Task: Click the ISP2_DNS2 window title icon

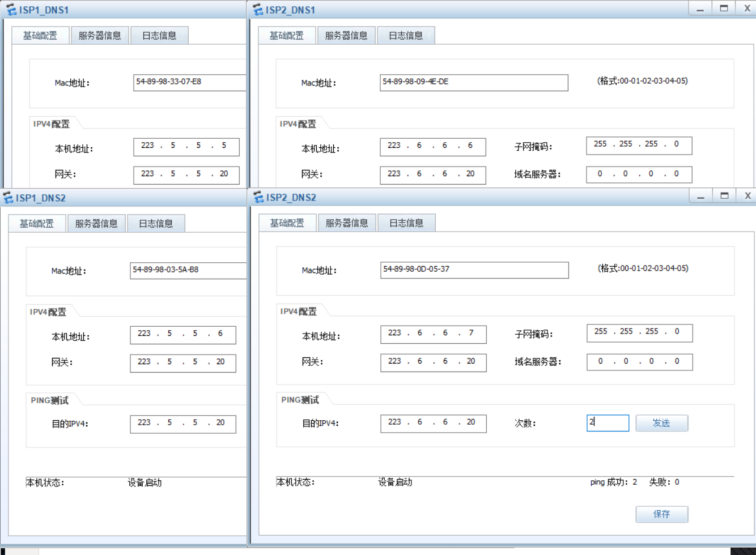Action: tap(258, 197)
